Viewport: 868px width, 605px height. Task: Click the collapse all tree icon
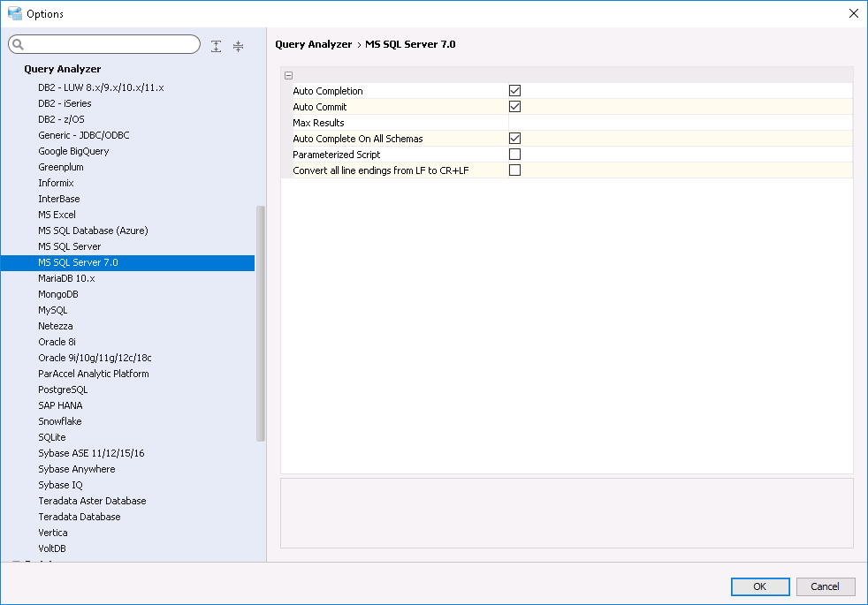(238, 46)
